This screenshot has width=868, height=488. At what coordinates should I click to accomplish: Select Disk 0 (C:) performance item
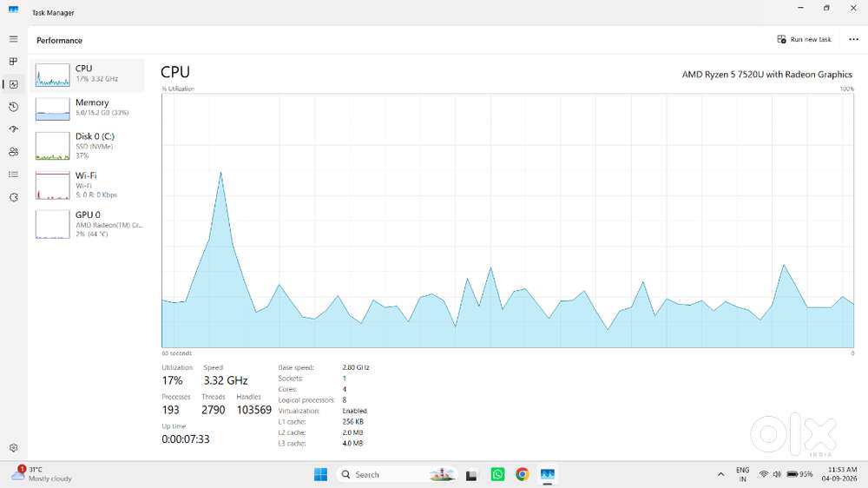[x=88, y=146]
